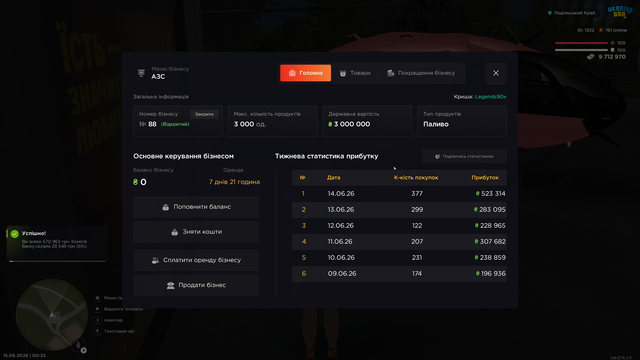The height and width of the screenshot is (360, 640).
Task: Select the 12.06.26 statistics row date
Action: pyautogui.click(x=341, y=225)
